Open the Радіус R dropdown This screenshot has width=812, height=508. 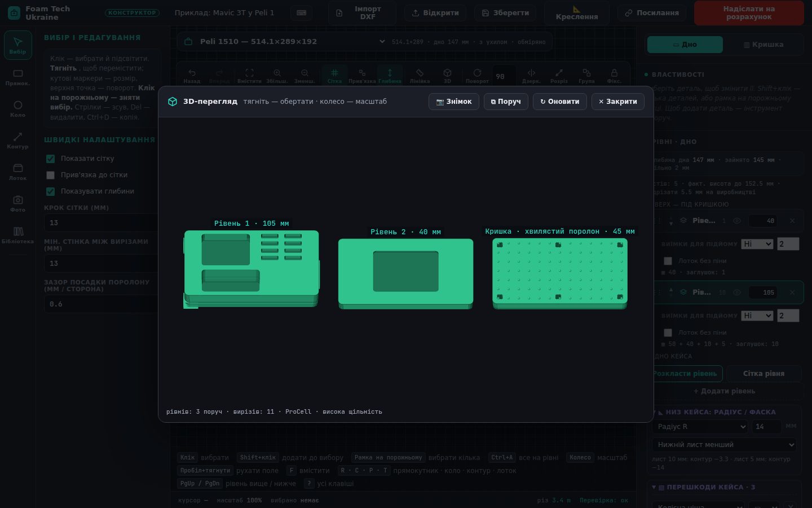[700, 427]
